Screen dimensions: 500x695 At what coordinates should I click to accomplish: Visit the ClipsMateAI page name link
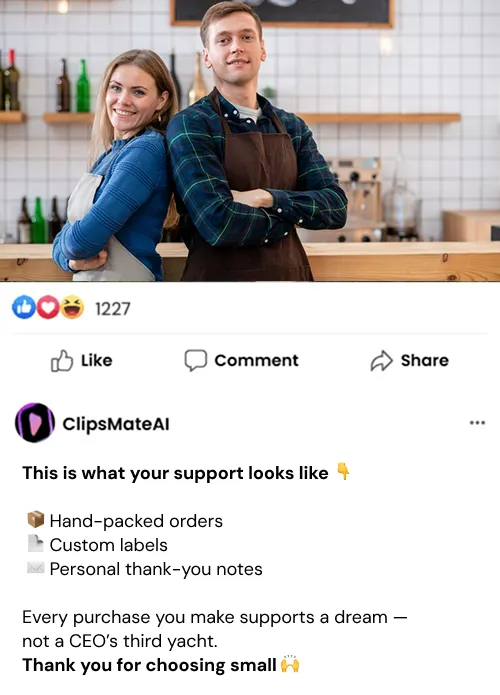point(116,424)
